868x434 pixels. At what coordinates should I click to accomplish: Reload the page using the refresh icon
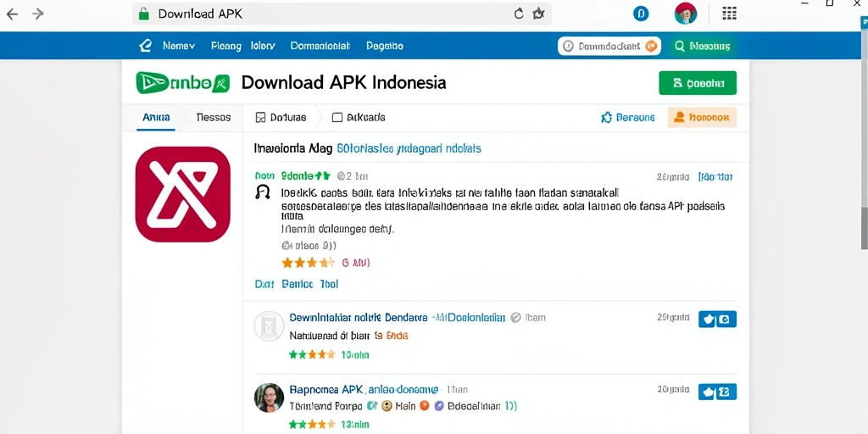click(519, 14)
